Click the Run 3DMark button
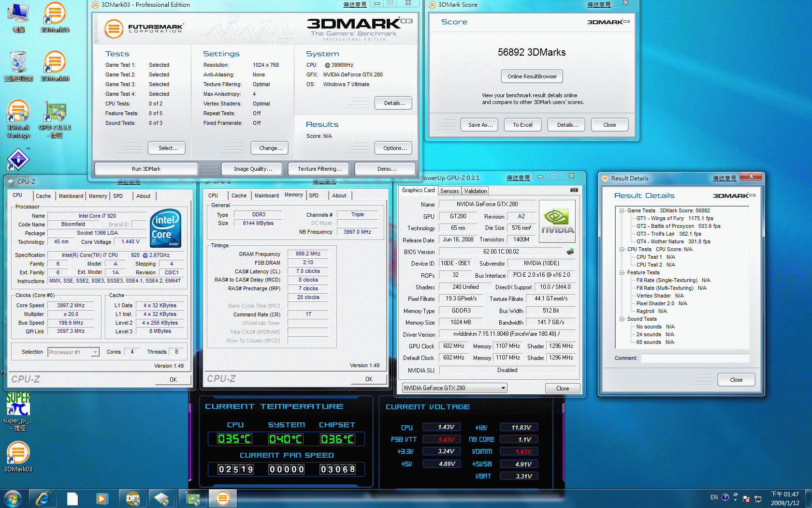 click(x=146, y=169)
